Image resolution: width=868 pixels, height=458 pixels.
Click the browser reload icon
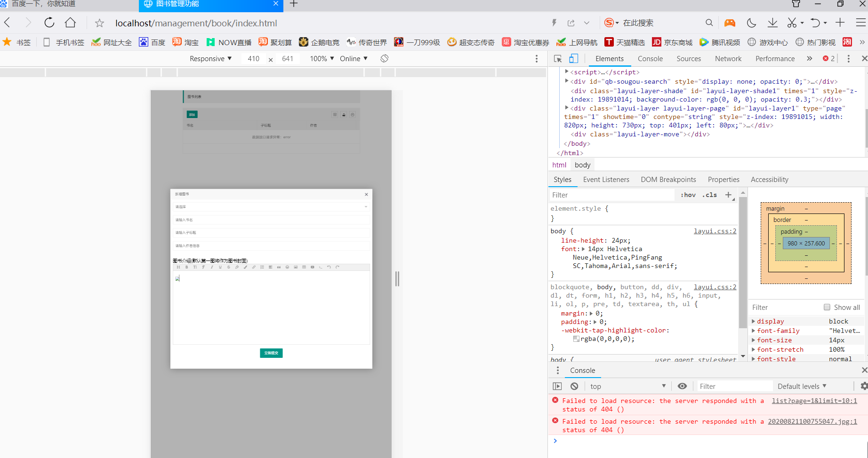[x=49, y=23]
